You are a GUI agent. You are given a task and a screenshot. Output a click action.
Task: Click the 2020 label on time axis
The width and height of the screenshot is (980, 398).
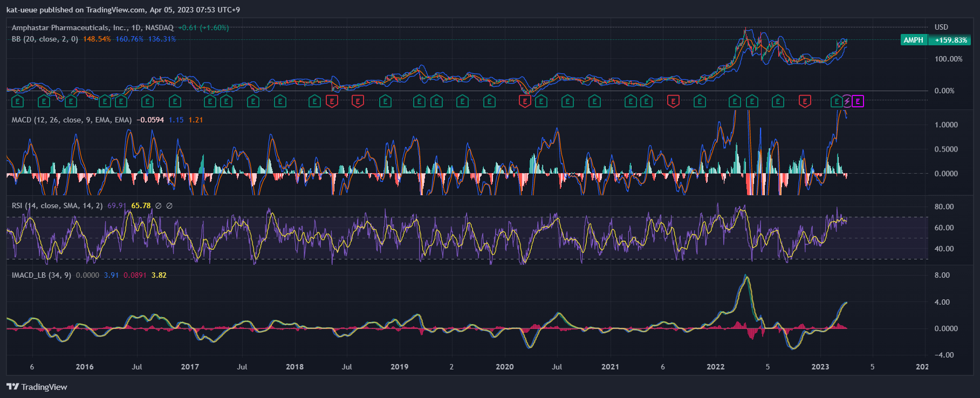pyautogui.click(x=504, y=367)
